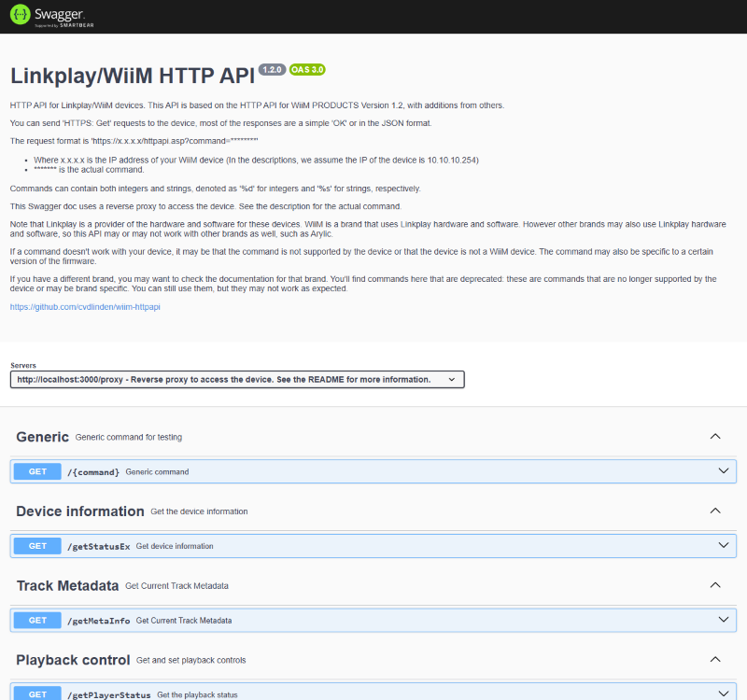Click GET badge for /getPlayerStatus

pyautogui.click(x=37, y=693)
